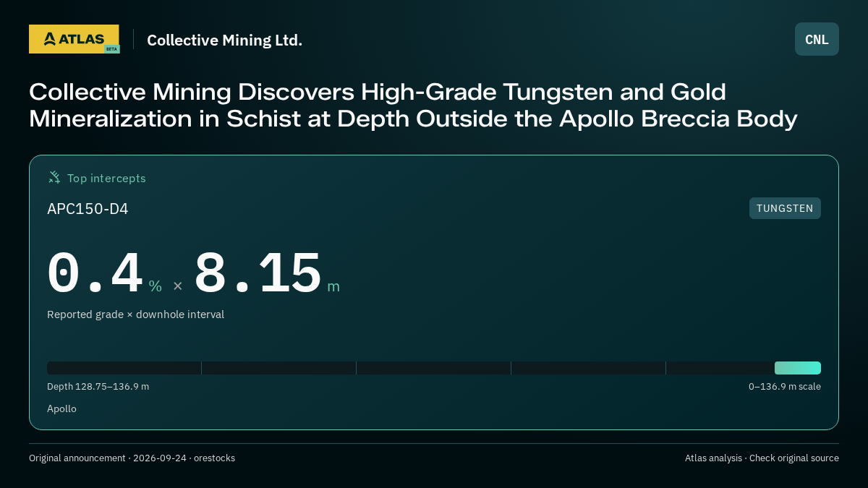
Task: Click the drill intercepts icon beside Top intercepts
Action: 54,177
